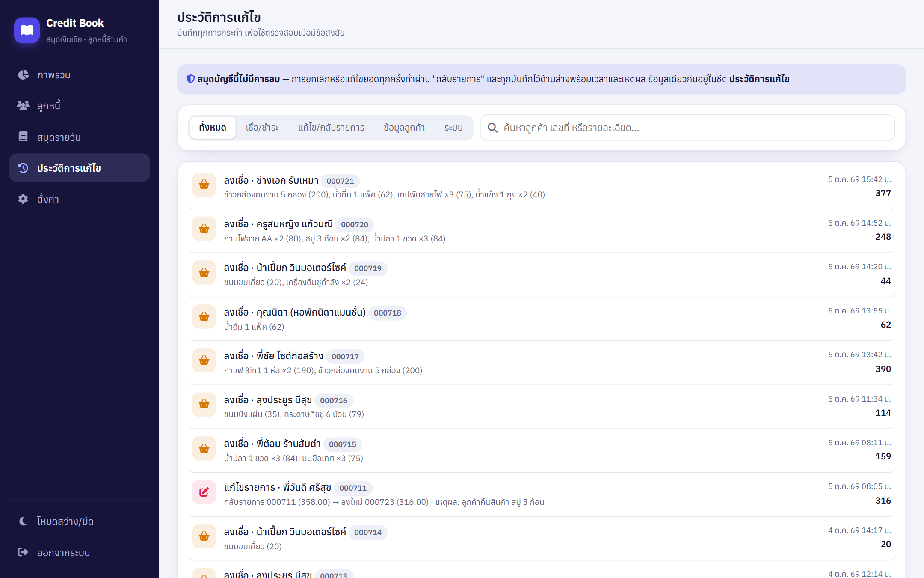Click the ตั้งค่า settings gear icon
Image resolution: width=924 pixels, height=578 pixels.
coord(23,199)
